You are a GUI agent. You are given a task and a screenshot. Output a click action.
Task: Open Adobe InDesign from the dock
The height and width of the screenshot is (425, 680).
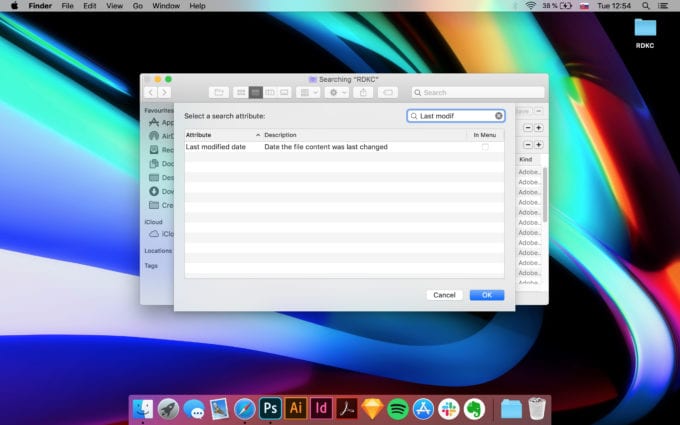(x=322, y=408)
